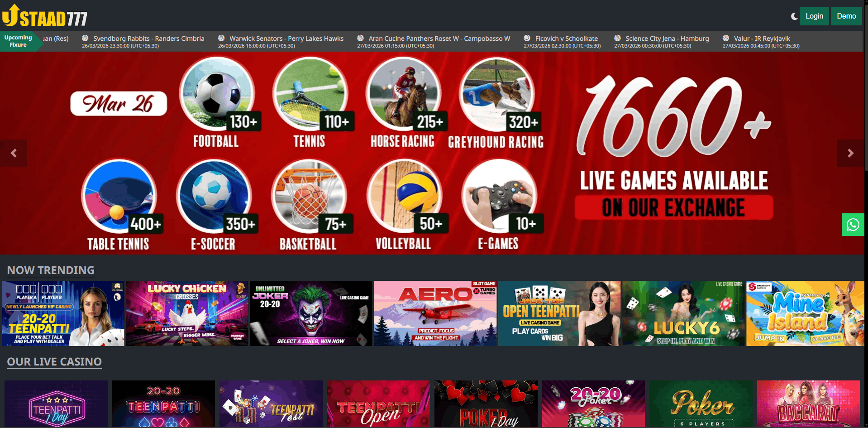The height and width of the screenshot is (428, 868).
Task: Go to the previous banner slide
Action: (14, 153)
